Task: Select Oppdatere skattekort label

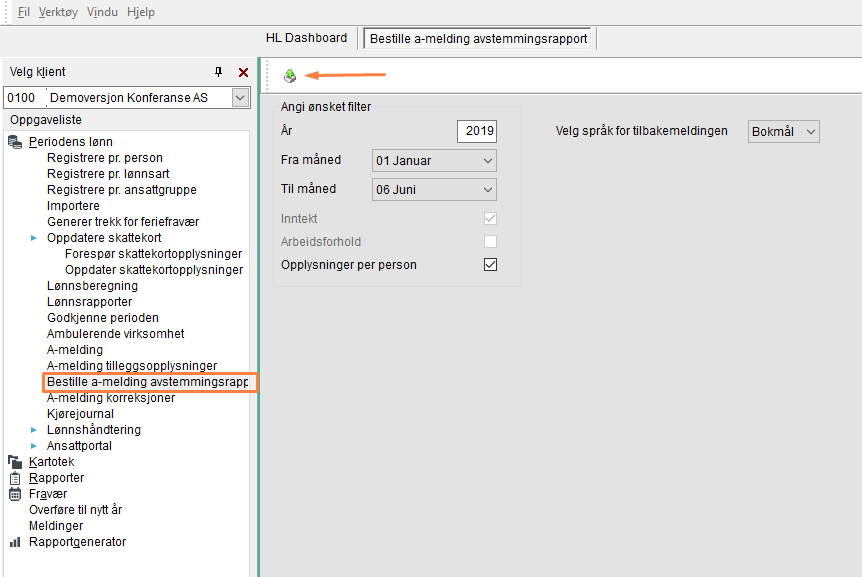Action: point(104,237)
